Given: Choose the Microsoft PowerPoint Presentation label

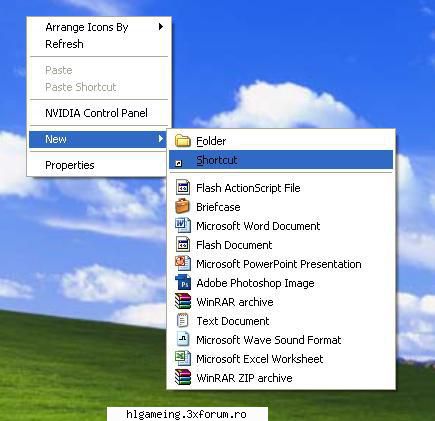Looking at the screenshot, I should click(x=279, y=264).
